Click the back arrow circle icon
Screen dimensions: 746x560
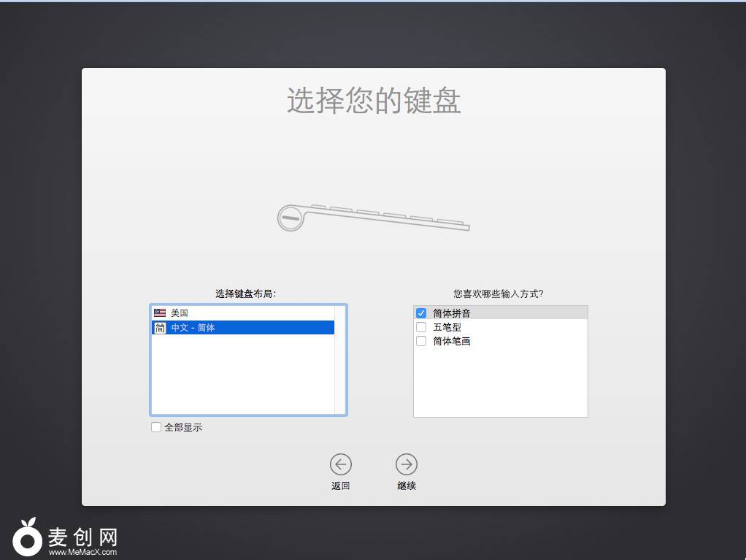tap(340, 464)
